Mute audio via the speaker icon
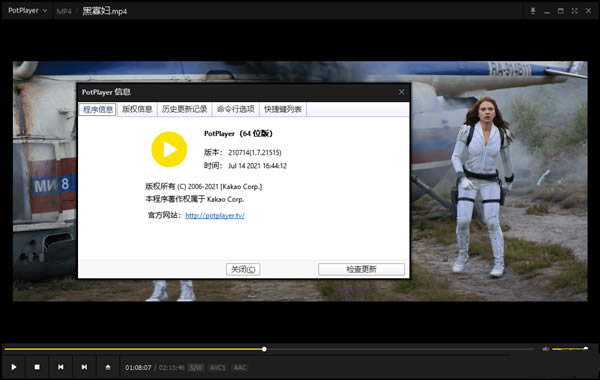This screenshot has height=380, width=600. (546, 349)
